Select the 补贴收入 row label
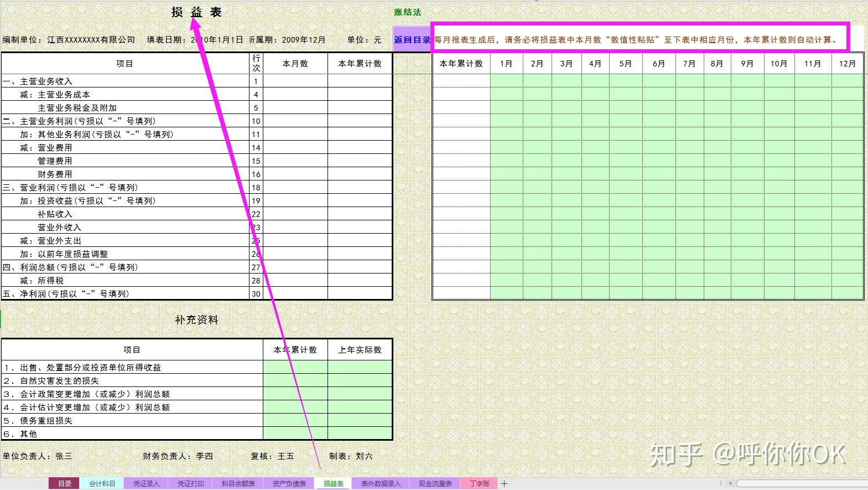This screenshot has height=490, width=868. point(125,214)
